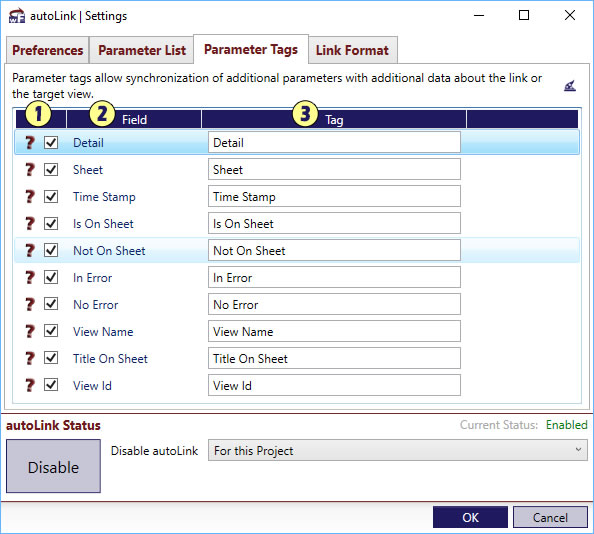Select the Title On Sheet field label
This screenshot has width=594, height=534.
[110, 359]
